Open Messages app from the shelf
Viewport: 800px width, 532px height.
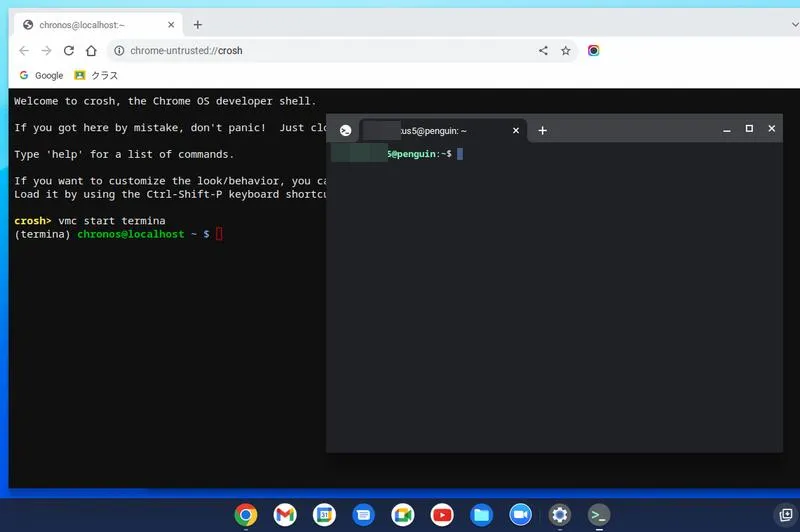coord(364,515)
